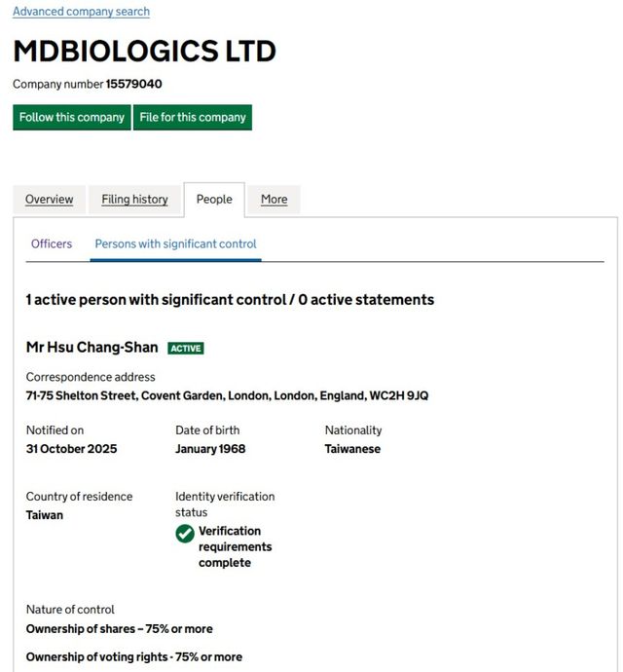Switch to the Overview tab
This screenshot has height=672, width=623.
pyautogui.click(x=49, y=200)
